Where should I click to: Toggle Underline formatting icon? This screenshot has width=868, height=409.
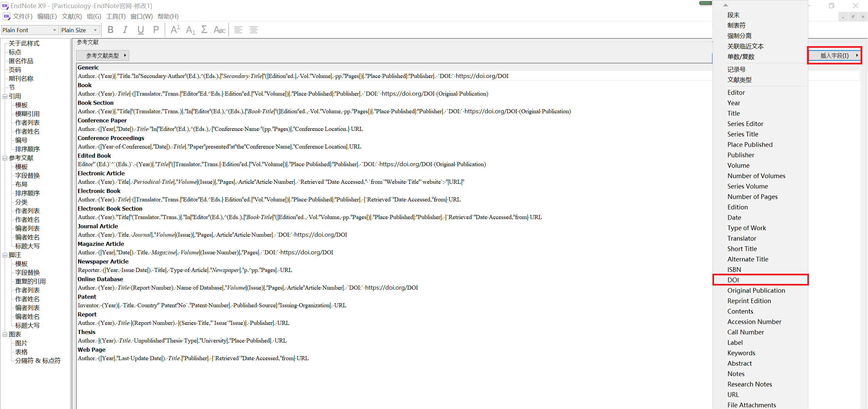tap(141, 30)
